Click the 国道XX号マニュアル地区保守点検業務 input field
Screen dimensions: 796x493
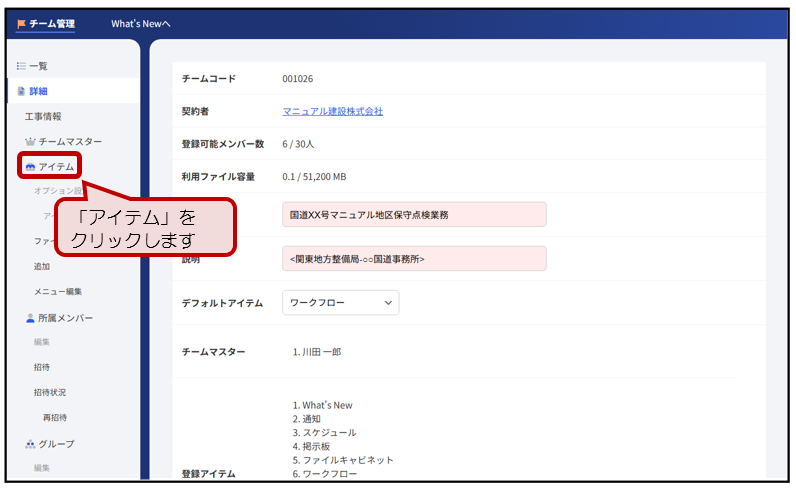point(414,215)
